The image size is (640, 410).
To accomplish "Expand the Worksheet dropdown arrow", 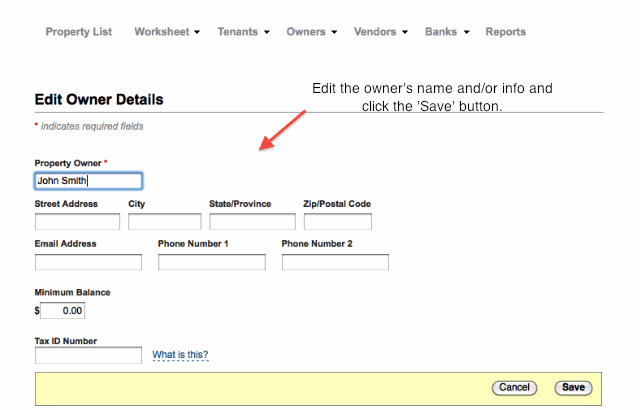I will [x=197, y=32].
